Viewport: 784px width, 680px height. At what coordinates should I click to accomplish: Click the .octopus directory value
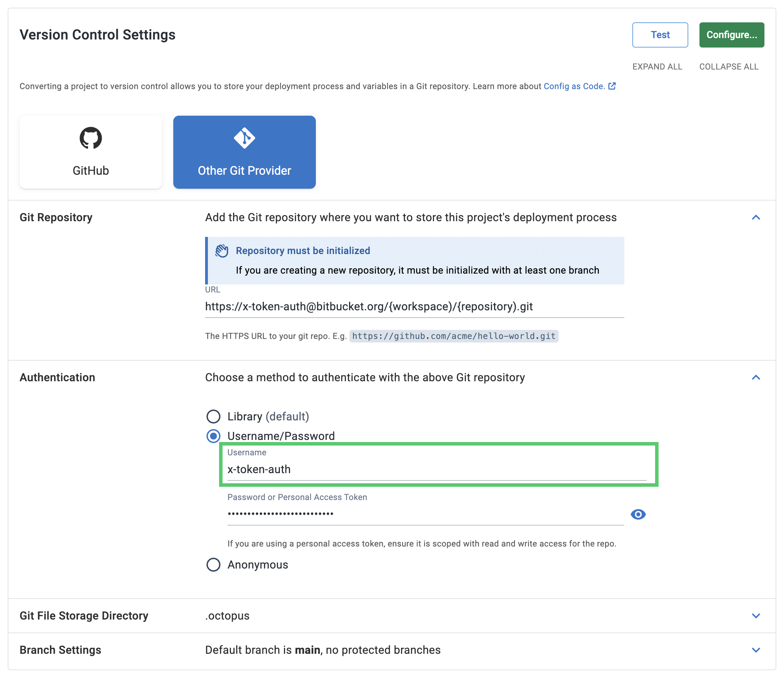coord(227,616)
